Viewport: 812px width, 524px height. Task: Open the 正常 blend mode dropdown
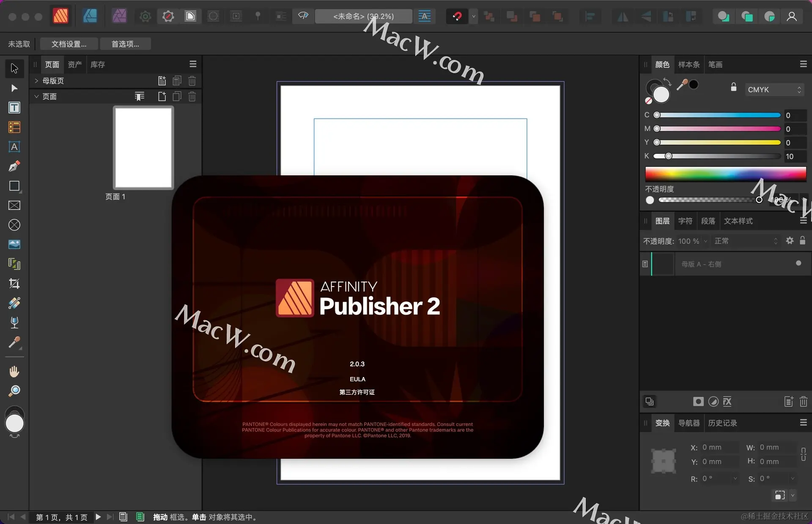click(745, 241)
